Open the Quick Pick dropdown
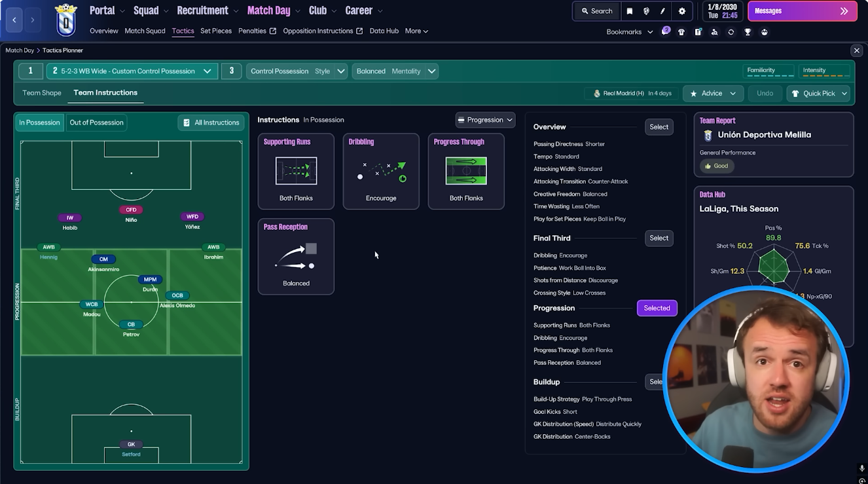868x484 pixels. 818,94
